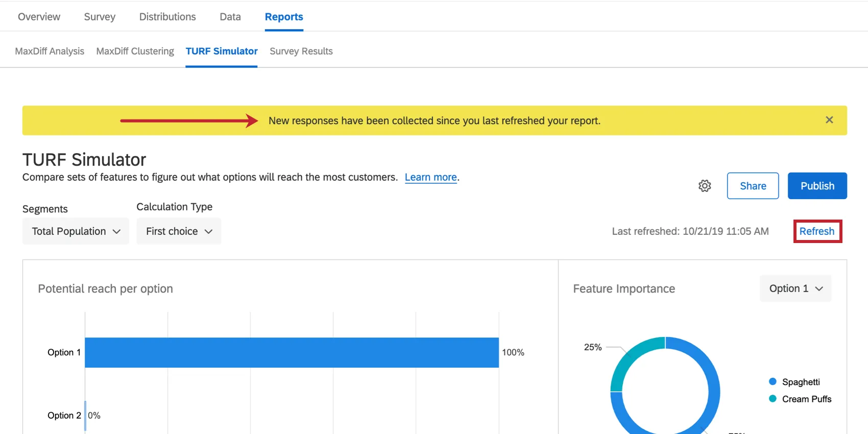Image resolution: width=868 pixels, height=434 pixels.
Task: Click the Share button
Action: point(753,186)
